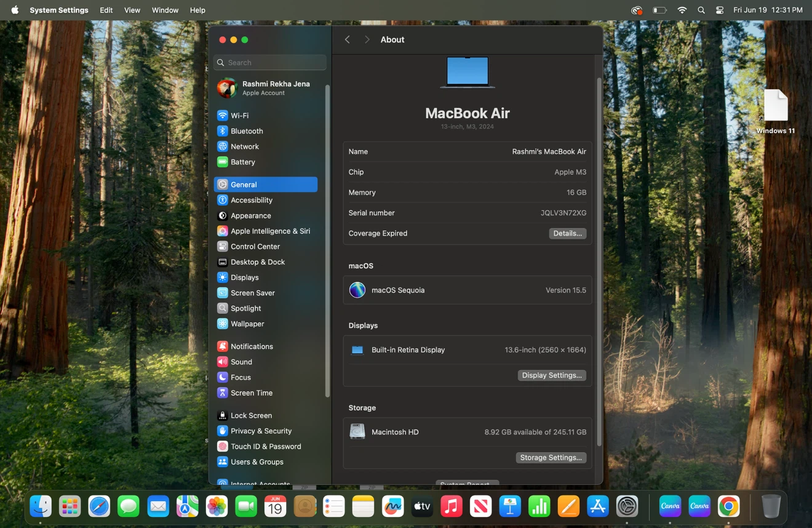Open Photos app from the Dock
The width and height of the screenshot is (812, 528).
click(217, 506)
